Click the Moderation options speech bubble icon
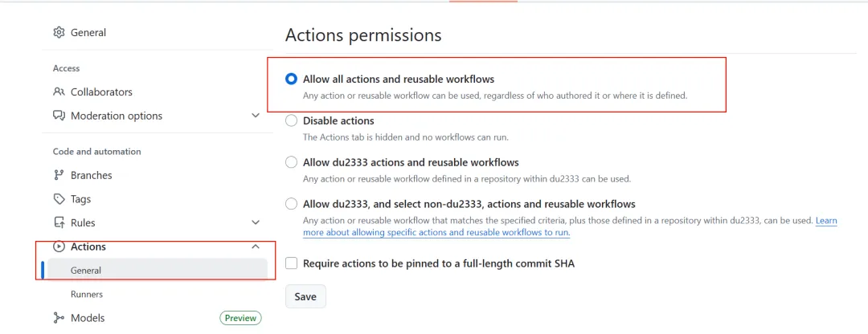868x334 pixels. point(59,116)
